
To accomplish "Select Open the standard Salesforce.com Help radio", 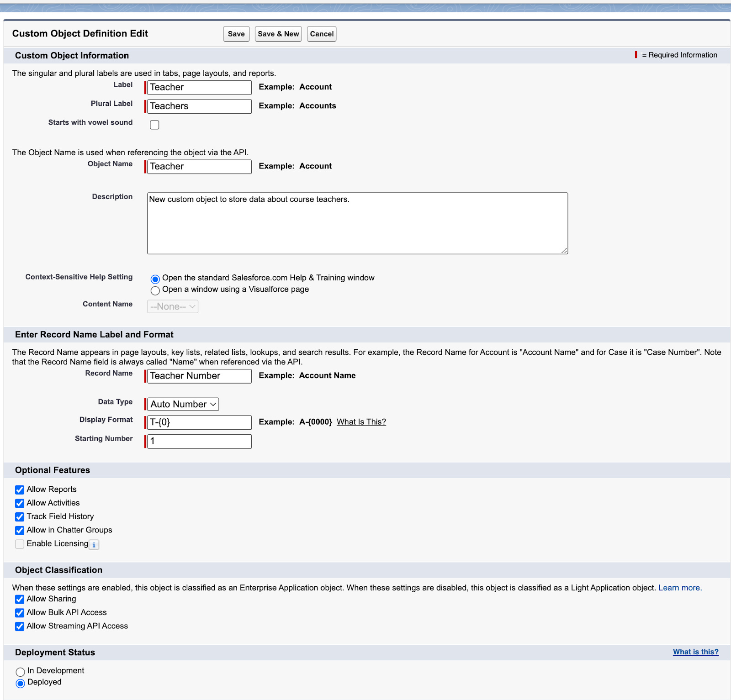I will [x=155, y=279].
